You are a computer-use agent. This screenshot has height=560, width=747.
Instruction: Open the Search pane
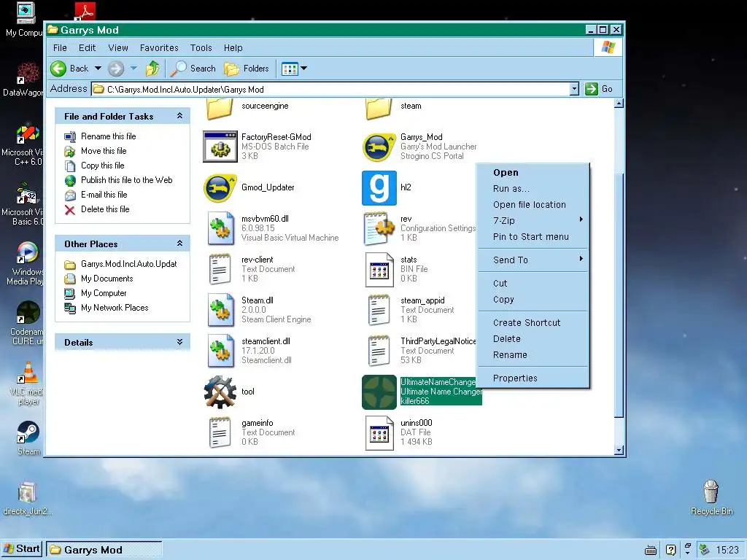coord(193,69)
